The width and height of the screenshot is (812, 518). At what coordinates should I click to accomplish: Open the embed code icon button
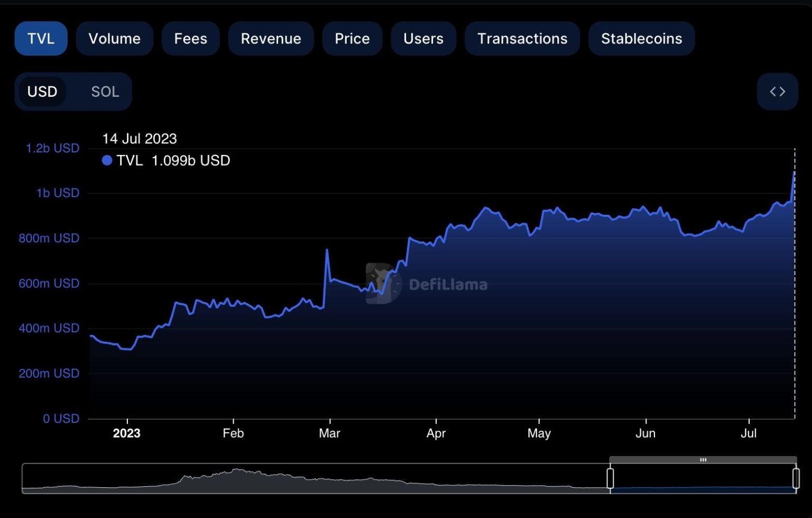(x=777, y=92)
